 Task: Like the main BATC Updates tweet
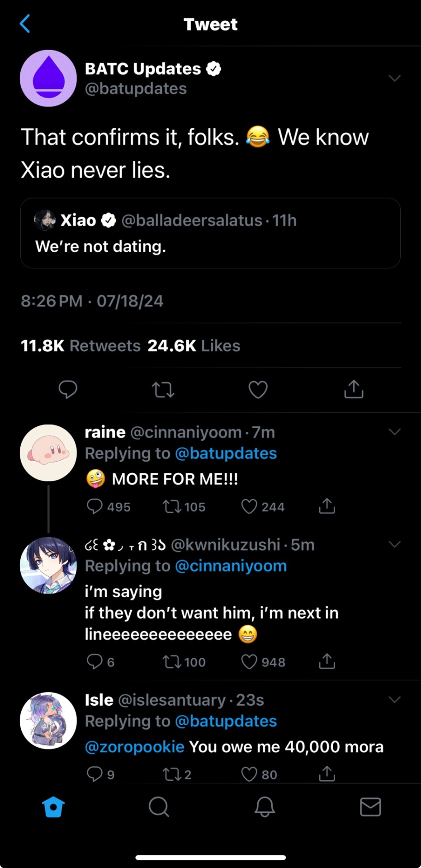tap(258, 389)
